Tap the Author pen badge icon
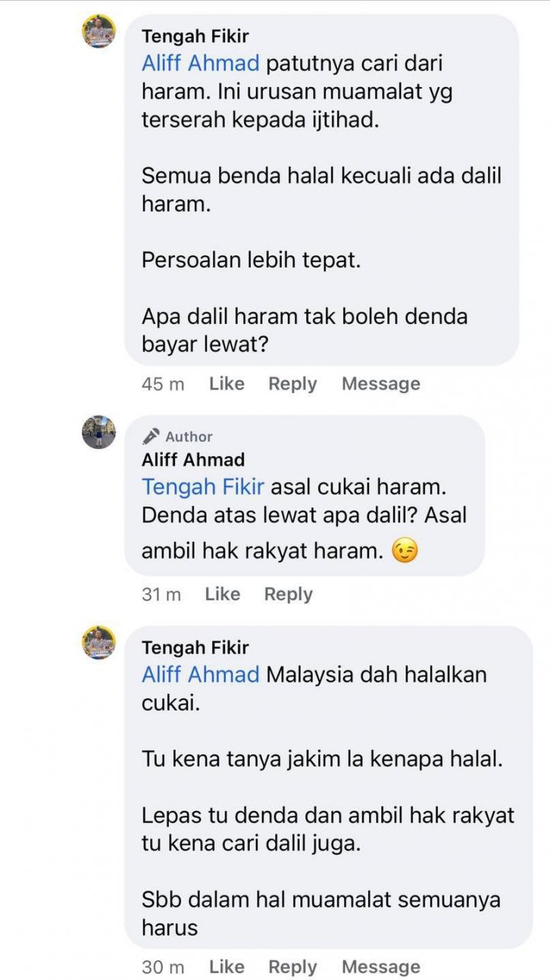Image resolution: width=550 pixels, height=980 pixels. (151, 436)
